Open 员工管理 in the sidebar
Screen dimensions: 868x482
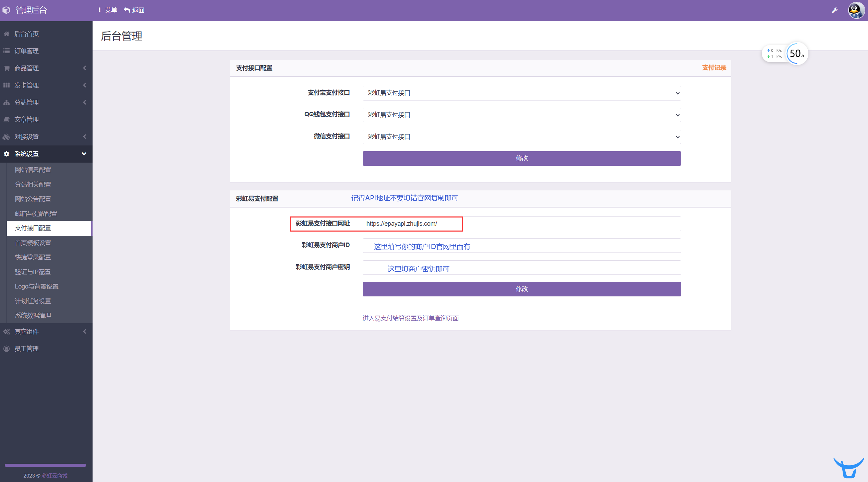click(46, 349)
